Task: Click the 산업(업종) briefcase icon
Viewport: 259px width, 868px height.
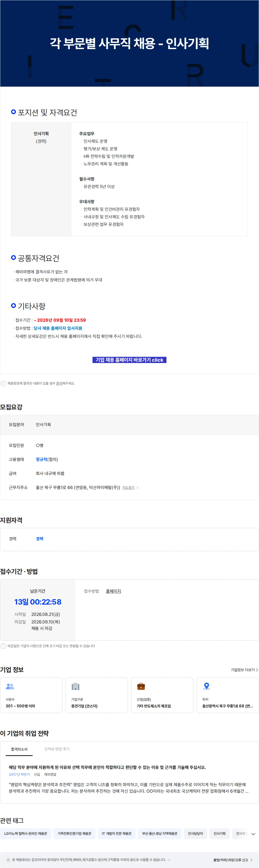Action: 141,686
